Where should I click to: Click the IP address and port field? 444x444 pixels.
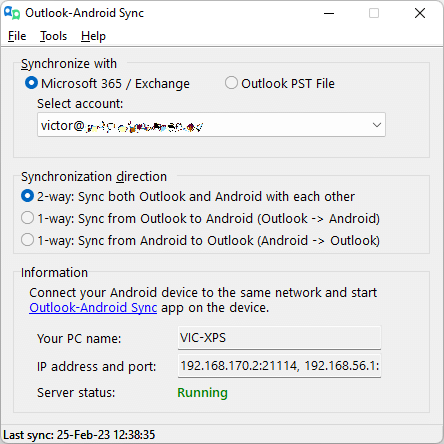(279, 366)
